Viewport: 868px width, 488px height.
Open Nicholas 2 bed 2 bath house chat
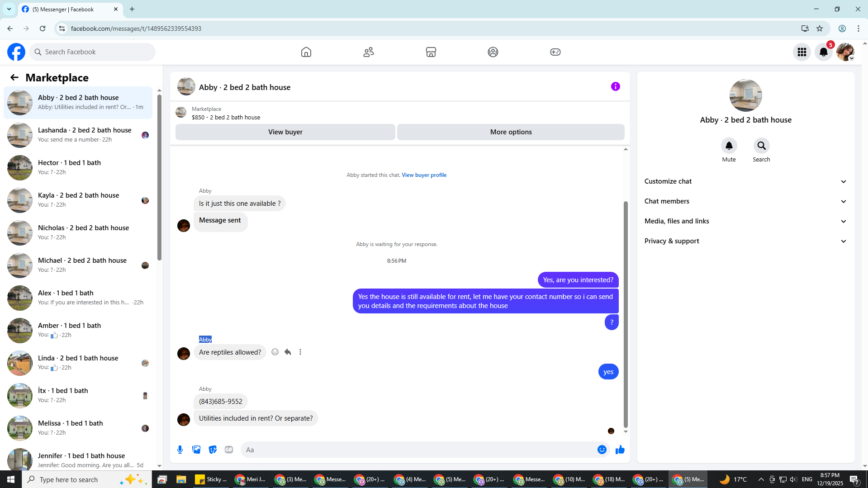point(78,232)
